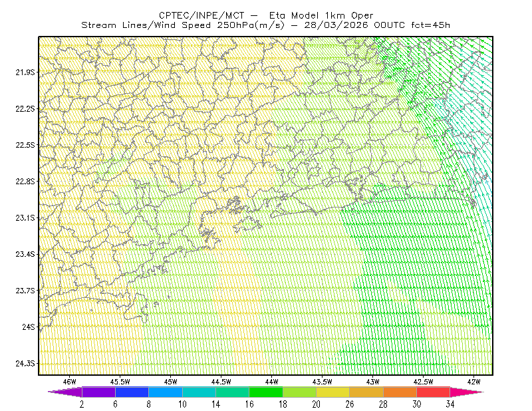The image size is (532, 411).
Task: Click the 22.5S latitude axis label
Action: 25,145
